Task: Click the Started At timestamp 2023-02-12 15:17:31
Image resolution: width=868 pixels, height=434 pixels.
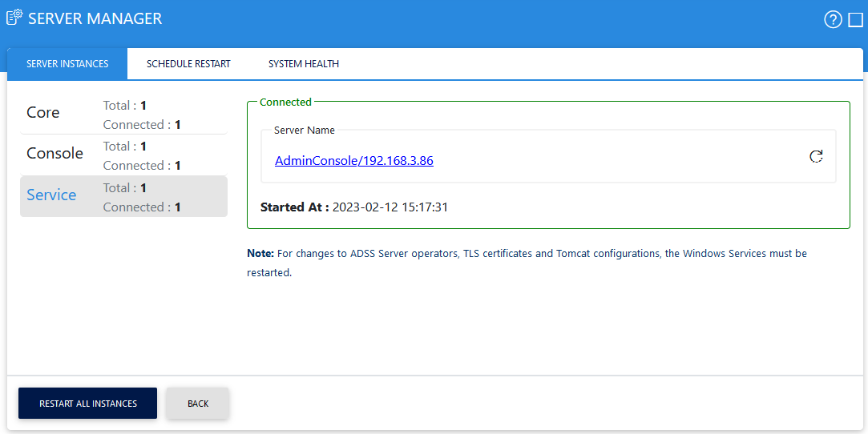Action: pos(390,207)
